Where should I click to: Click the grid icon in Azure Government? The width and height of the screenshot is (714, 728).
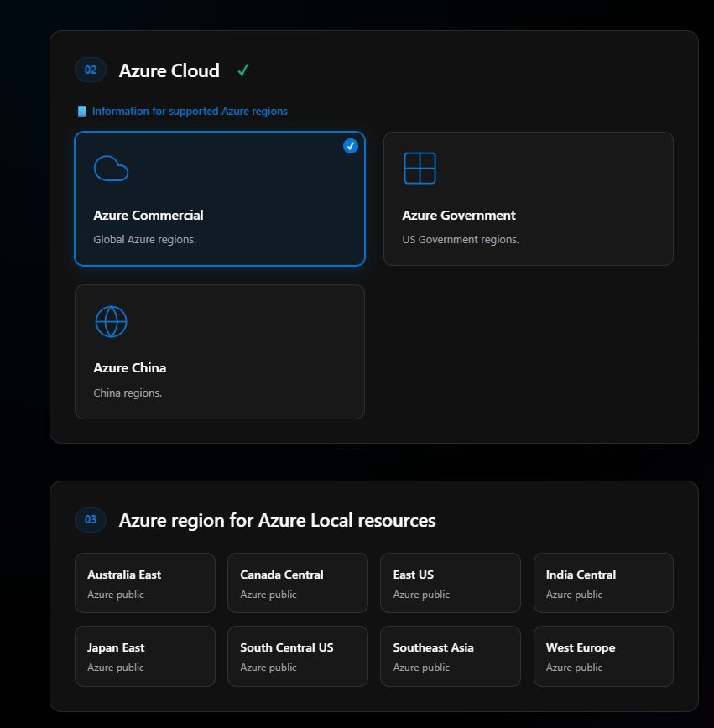tap(420, 169)
